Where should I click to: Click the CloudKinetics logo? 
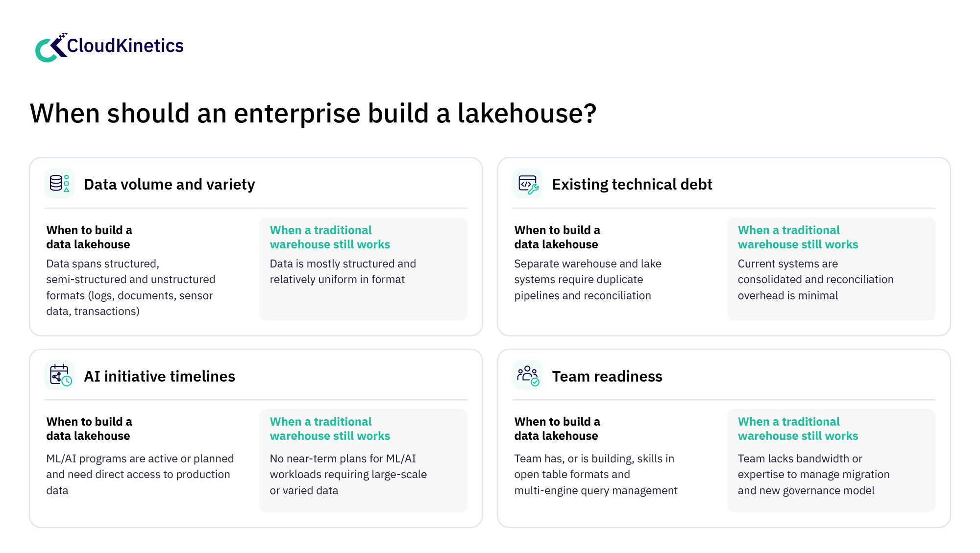coord(109,47)
